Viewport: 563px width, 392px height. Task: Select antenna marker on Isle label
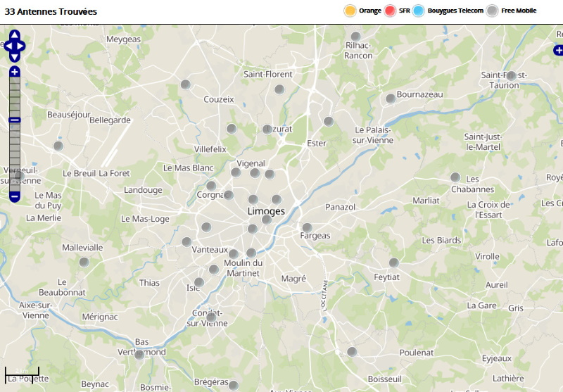[x=199, y=282]
